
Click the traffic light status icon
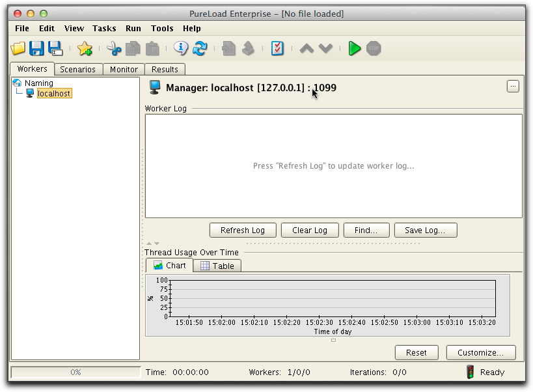470,372
